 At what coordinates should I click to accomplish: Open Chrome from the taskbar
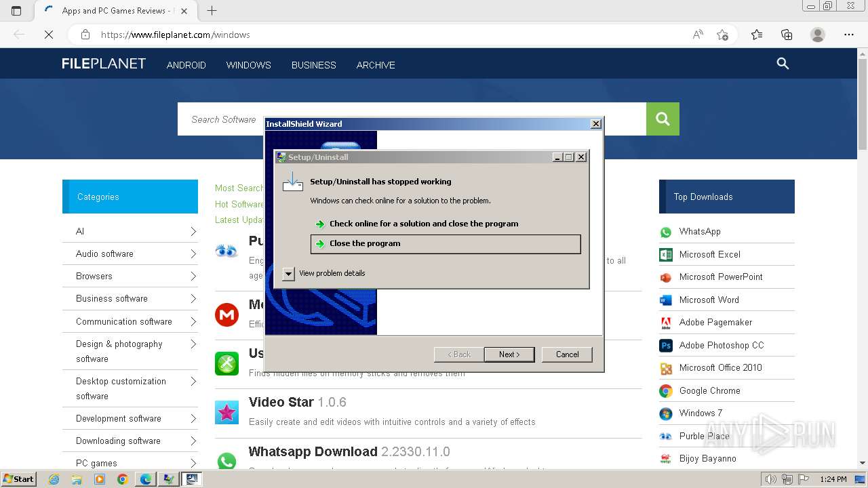(x=122, y=479)
